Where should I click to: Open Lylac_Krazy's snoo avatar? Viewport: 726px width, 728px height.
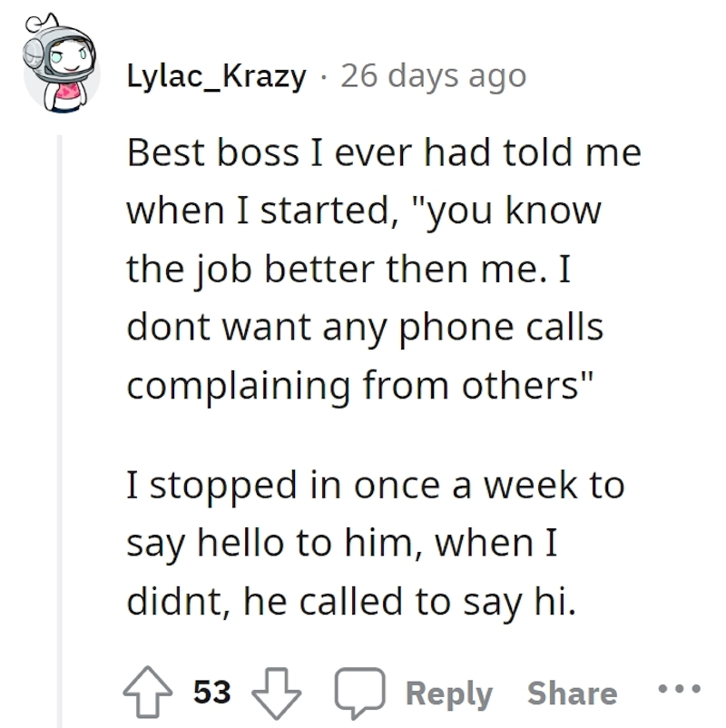(59, 63)
